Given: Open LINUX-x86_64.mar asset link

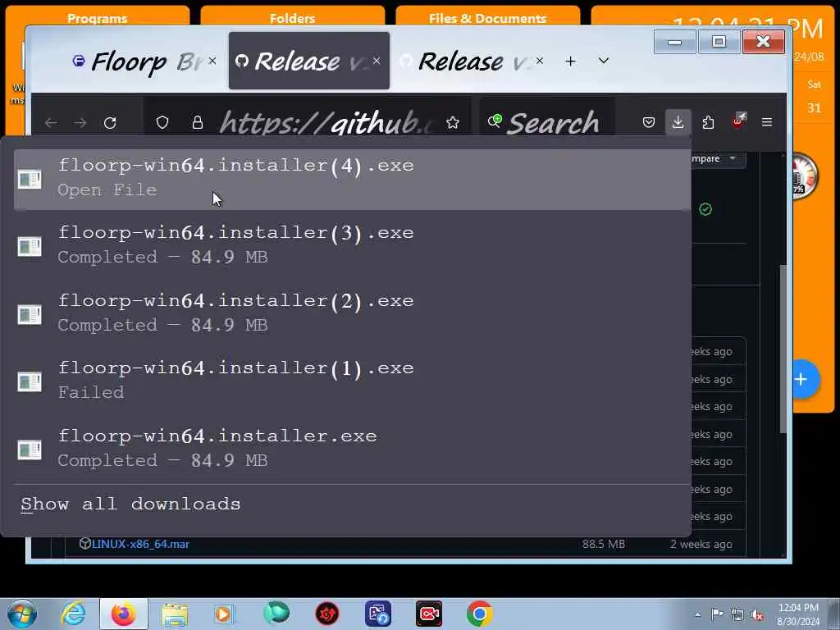Looking at the screenshot, I should [x=140, y=544].
